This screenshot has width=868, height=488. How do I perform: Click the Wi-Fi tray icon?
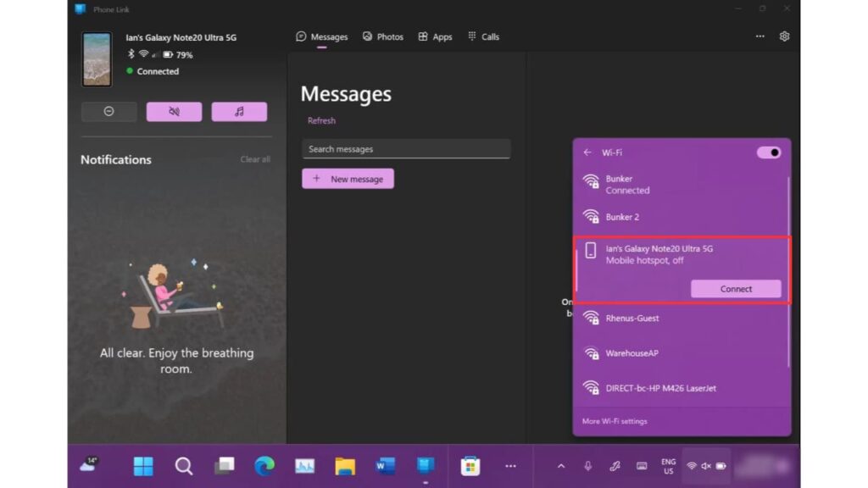692,466
